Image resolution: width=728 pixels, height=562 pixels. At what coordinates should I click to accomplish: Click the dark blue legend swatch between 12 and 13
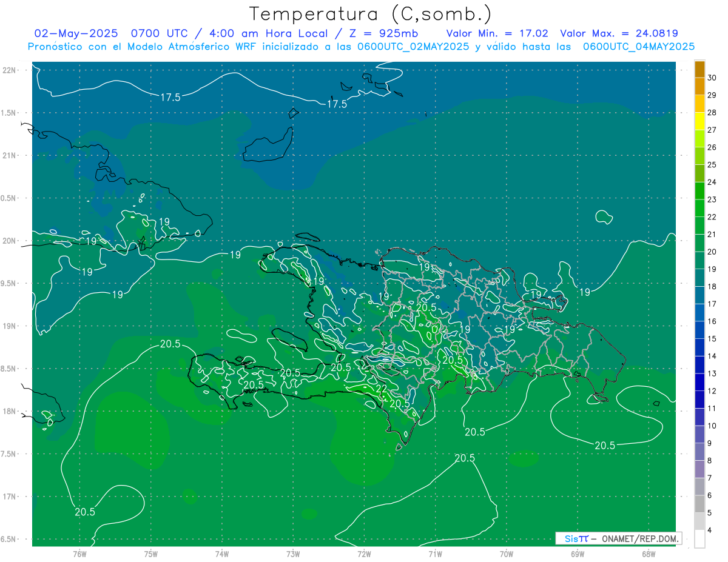699,382
